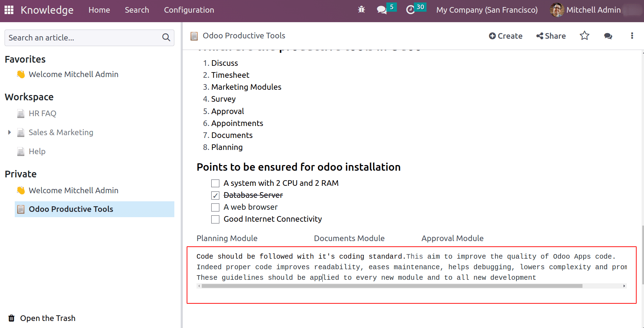Select Odoo Productive Tools in sidebar

click(95, 209)
